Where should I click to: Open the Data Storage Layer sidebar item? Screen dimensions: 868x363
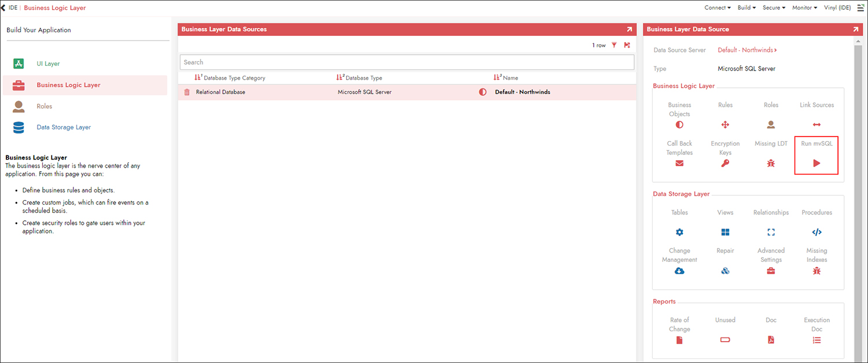(64, 127)
